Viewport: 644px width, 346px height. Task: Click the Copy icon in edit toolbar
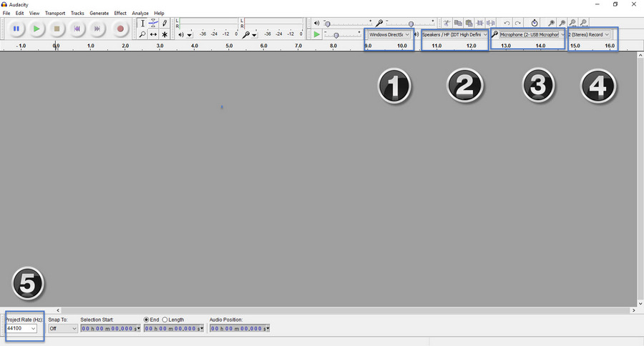(458, 24)
